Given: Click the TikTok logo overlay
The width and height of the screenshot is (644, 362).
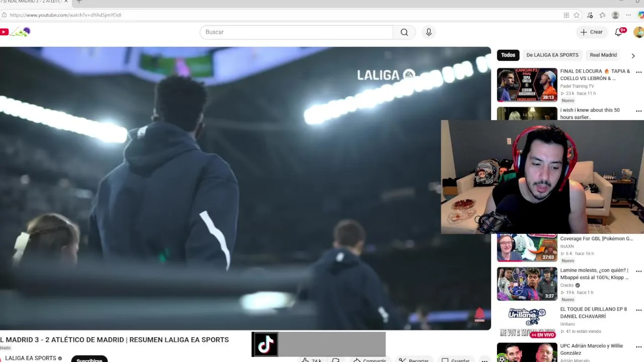Looking at the screenshot, I should 265,344.
